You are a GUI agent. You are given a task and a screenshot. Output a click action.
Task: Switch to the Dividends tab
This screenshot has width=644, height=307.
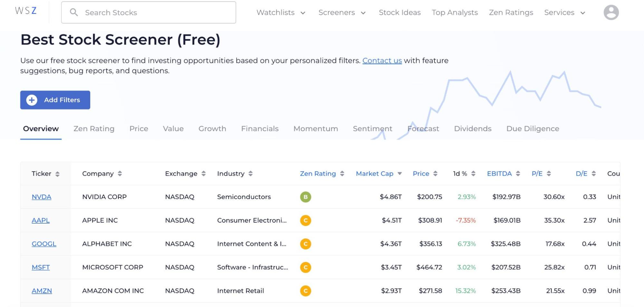click(x=473, y=129)
